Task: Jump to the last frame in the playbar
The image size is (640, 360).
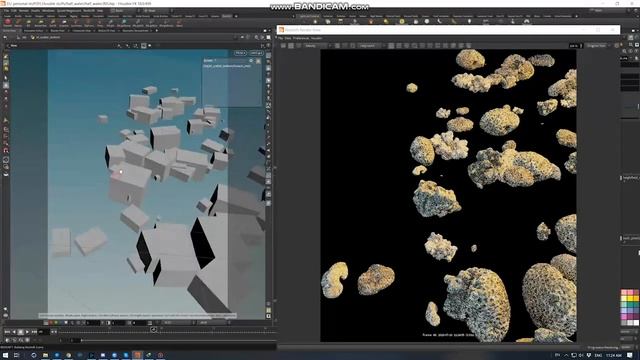Action: point(34,332)
